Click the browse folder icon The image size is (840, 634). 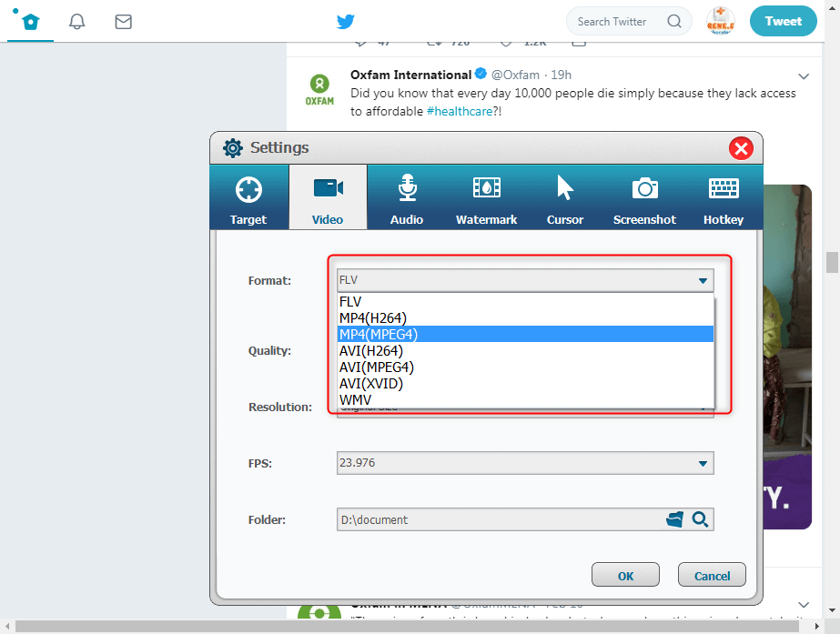pos(674,519)
